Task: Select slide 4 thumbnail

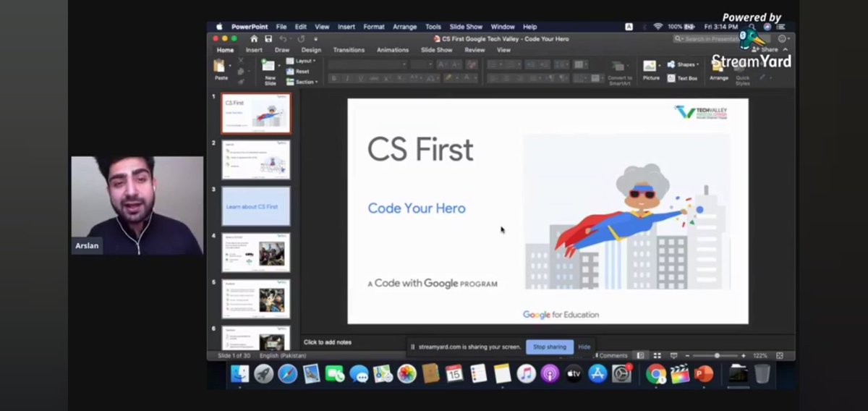Action: (256, 253)
